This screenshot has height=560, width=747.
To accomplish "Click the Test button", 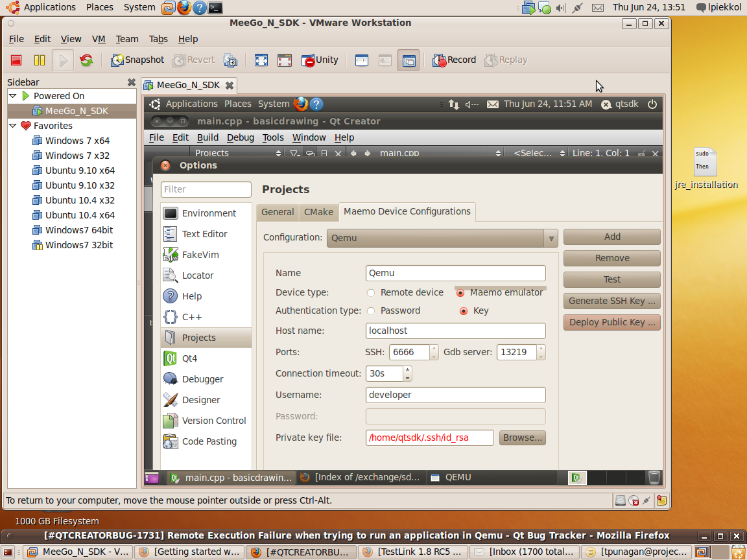I will coord(612,279).
